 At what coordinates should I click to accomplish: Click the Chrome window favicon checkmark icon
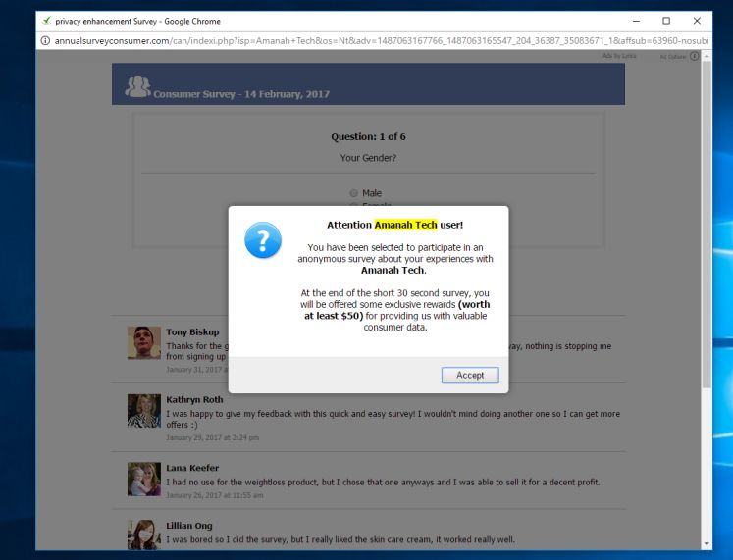coord(46,21)
